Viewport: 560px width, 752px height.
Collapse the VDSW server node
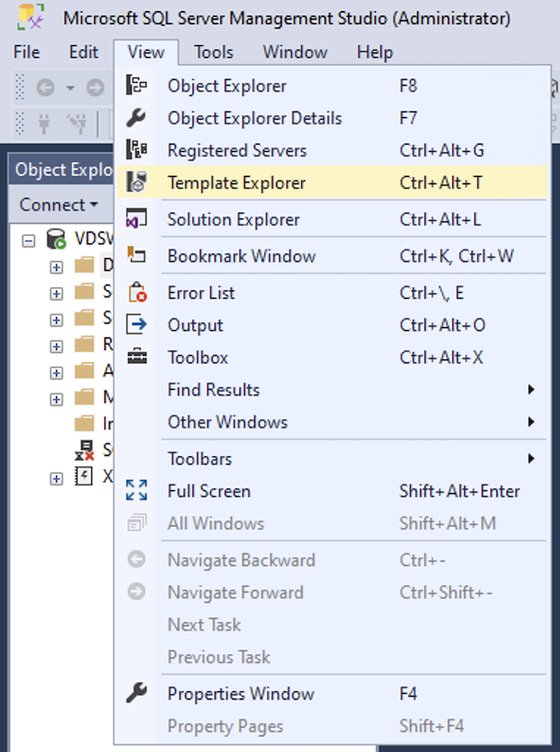(x=29, y=241)
